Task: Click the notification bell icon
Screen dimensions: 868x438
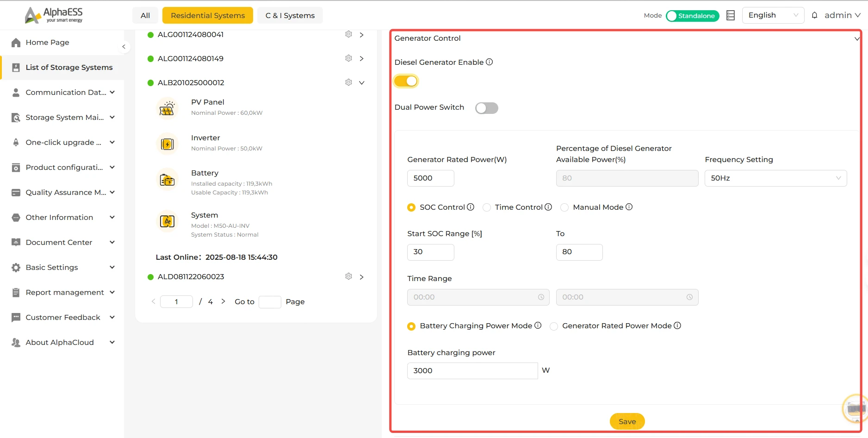Action: 814,15
